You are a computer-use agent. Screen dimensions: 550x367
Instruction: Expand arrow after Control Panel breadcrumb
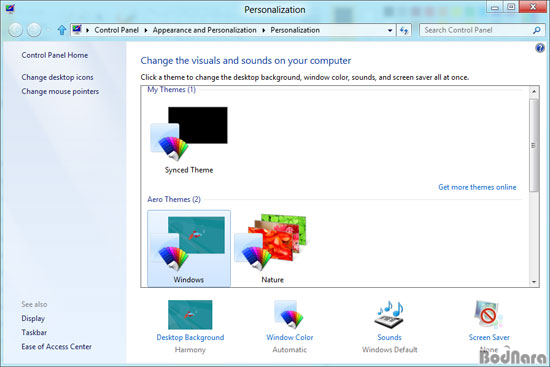click(x=146, y=31)
